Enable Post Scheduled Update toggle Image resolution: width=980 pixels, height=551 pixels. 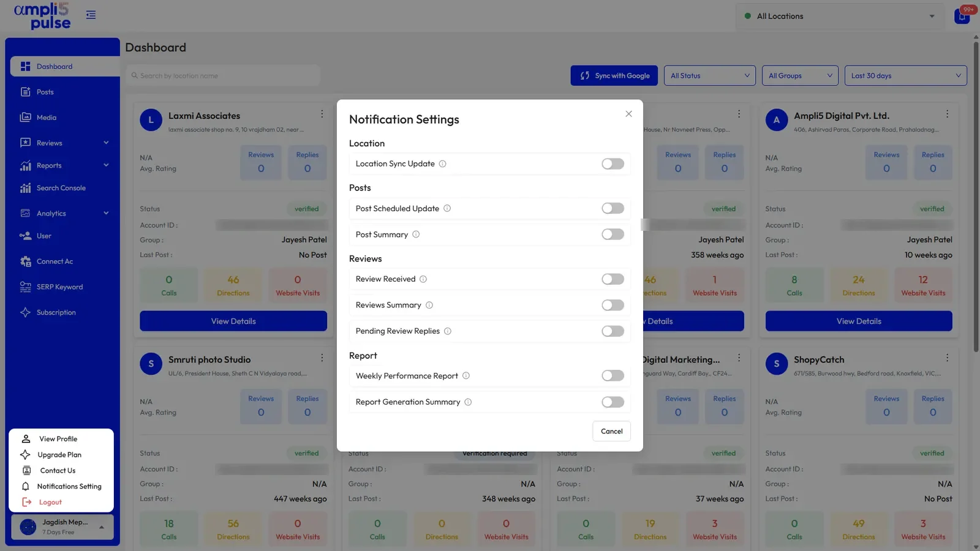(x=612, y=209)
